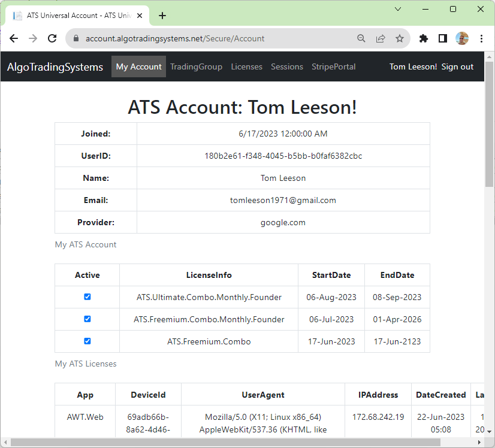Click the EndDate 08-Sep-2023 cell
Screen dimensions: 495x448
coord(397,297)
